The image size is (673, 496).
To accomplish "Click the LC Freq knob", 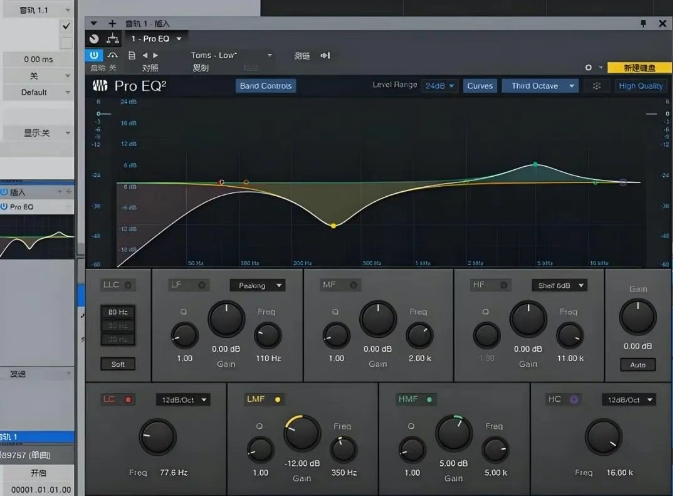I will (x=158, y=437).
